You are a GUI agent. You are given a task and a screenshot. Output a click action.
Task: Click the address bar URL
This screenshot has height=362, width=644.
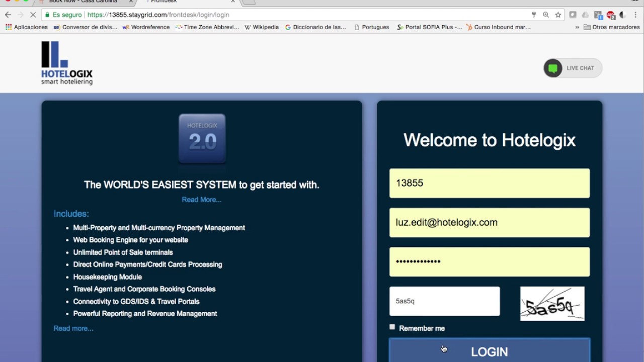point(158,15)
